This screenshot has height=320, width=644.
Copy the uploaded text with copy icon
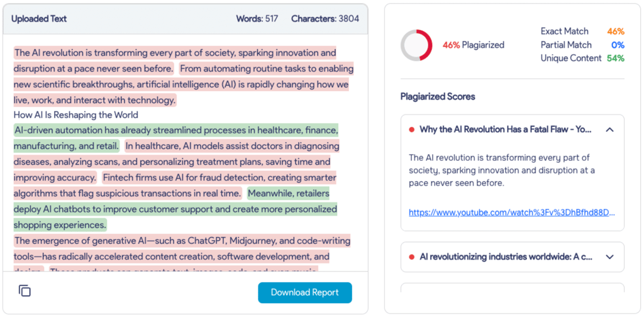coord(25,291)
